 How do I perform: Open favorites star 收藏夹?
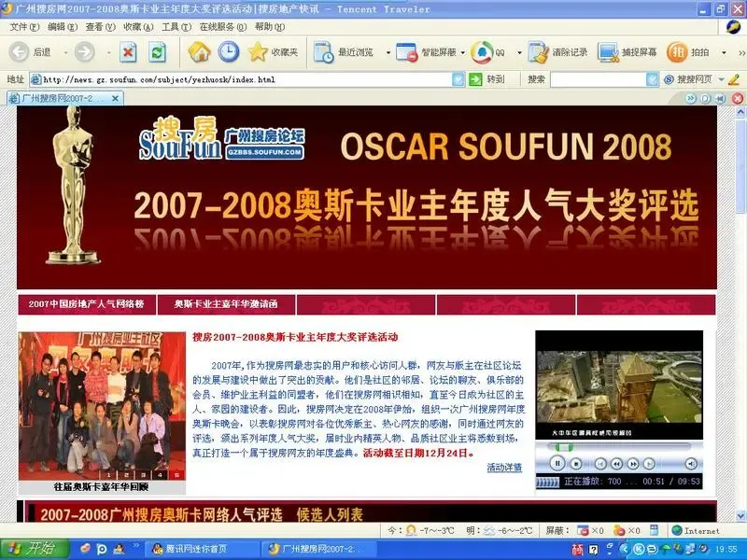tap(274, 51)
